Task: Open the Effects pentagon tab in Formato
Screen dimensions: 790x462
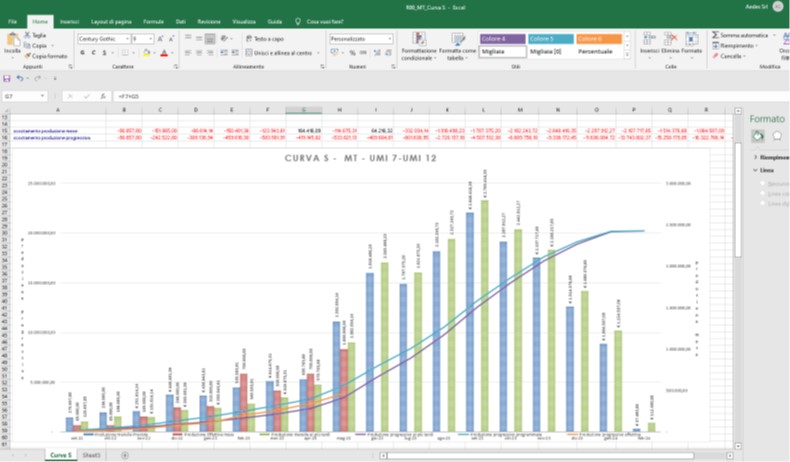Action: (x=777, y=135)
